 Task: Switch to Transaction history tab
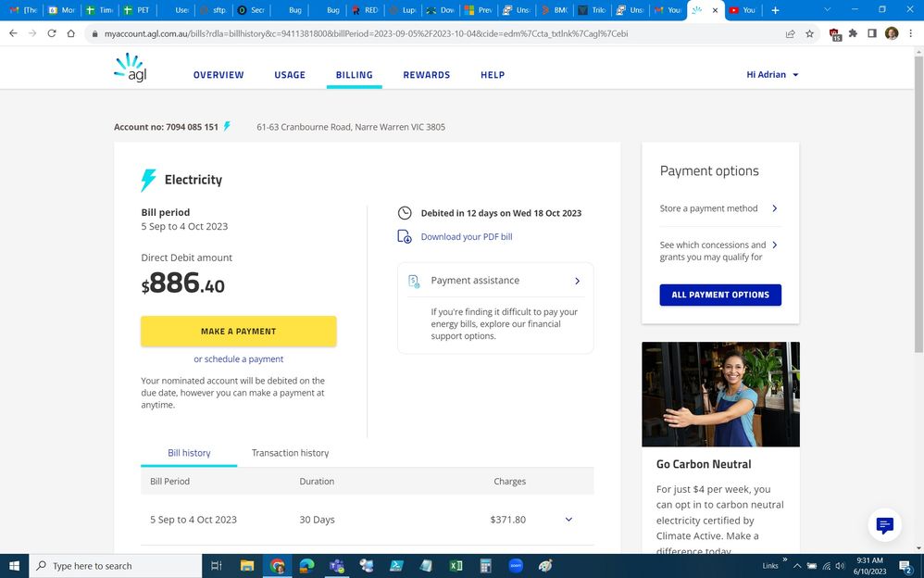pyautogui.click(x=290, y=453)
